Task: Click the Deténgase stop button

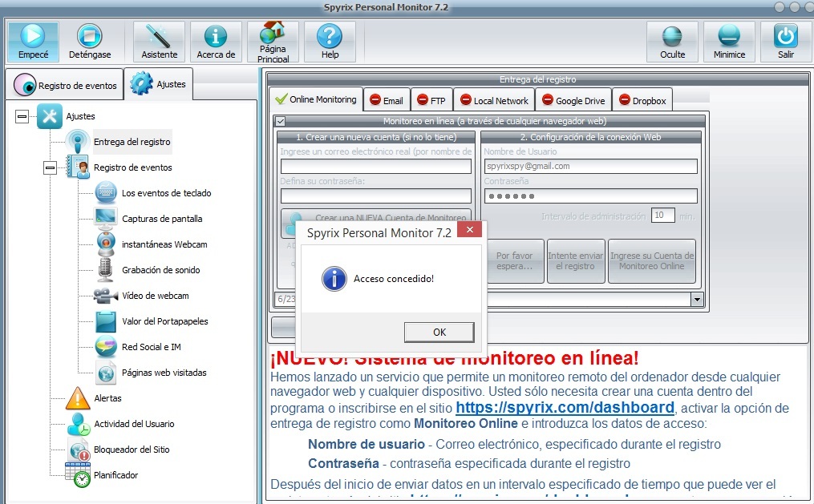Action: (90, 42)
